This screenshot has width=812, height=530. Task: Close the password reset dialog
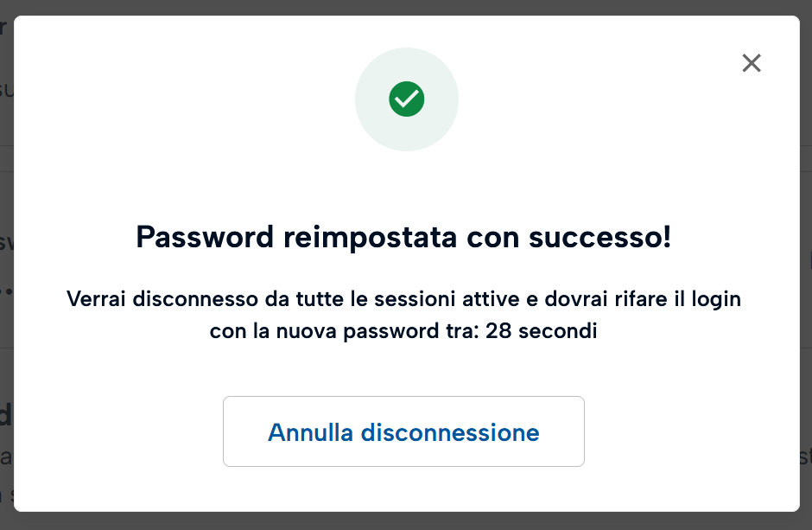pyautogui.click(x=752, y=63)
